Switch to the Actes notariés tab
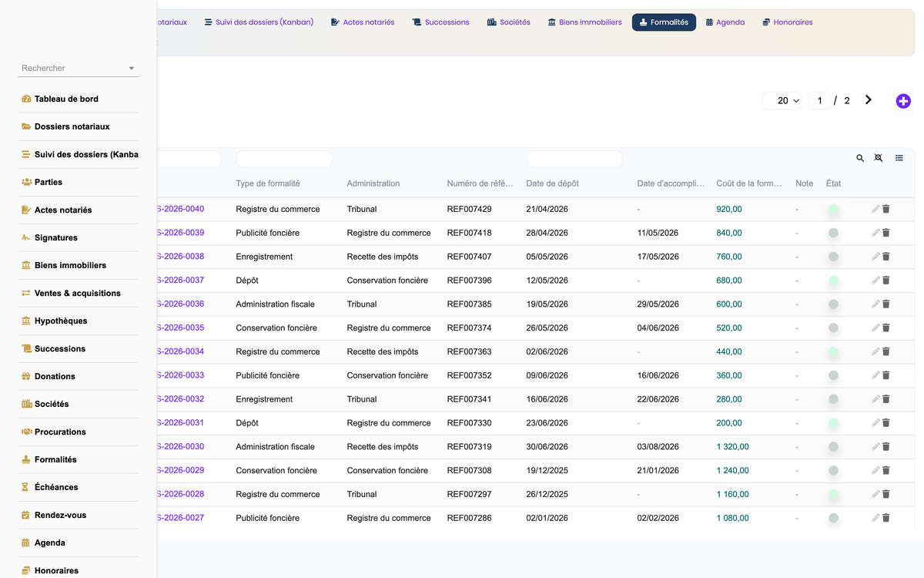The height and width of the screenshot is (578, 924). click(x=363, y=22)
